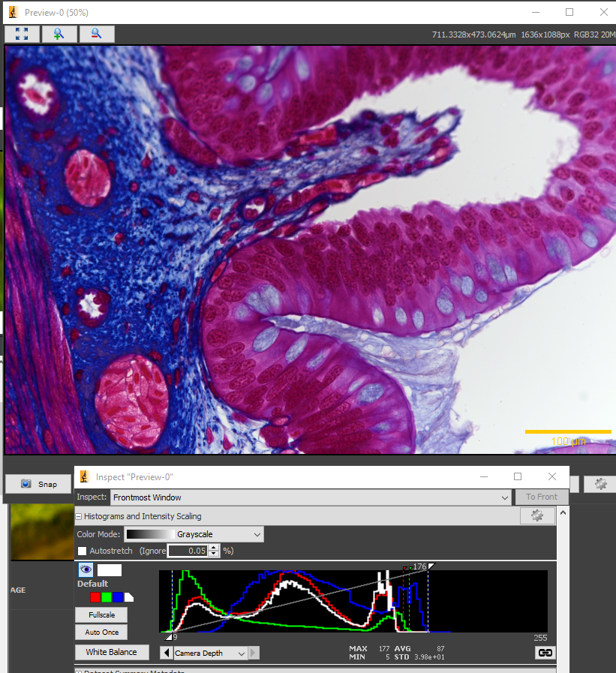Zoom in with the green plus magnifier
This screenshot has width=616, height=673.
pyautogui.click(x=59, y=34)
